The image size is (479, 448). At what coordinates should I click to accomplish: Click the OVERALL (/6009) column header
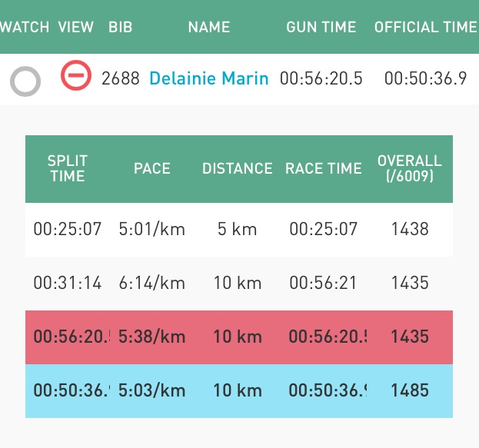409,168
